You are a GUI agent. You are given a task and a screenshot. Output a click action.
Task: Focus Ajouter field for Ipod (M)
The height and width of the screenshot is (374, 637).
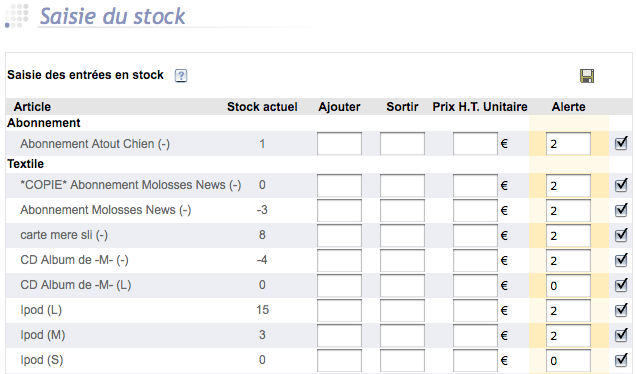339,336
